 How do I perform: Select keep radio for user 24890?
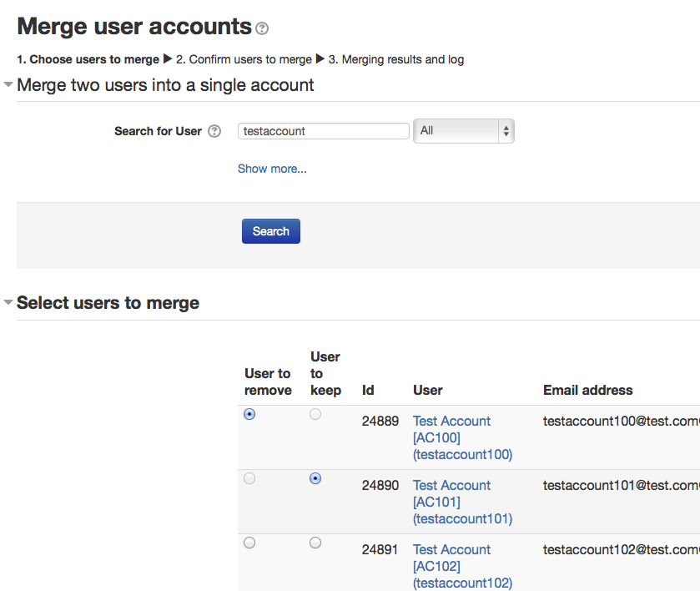coord(315,478)
